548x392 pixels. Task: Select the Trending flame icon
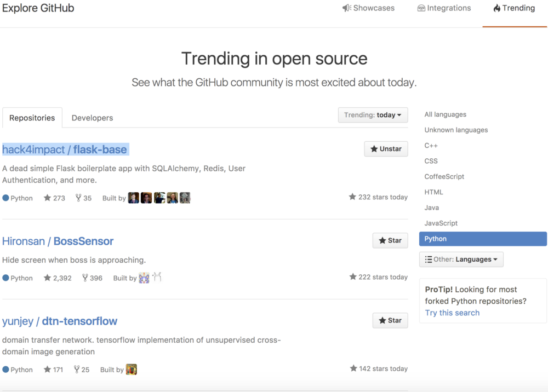pyautogui.click(x=497, y=8)
